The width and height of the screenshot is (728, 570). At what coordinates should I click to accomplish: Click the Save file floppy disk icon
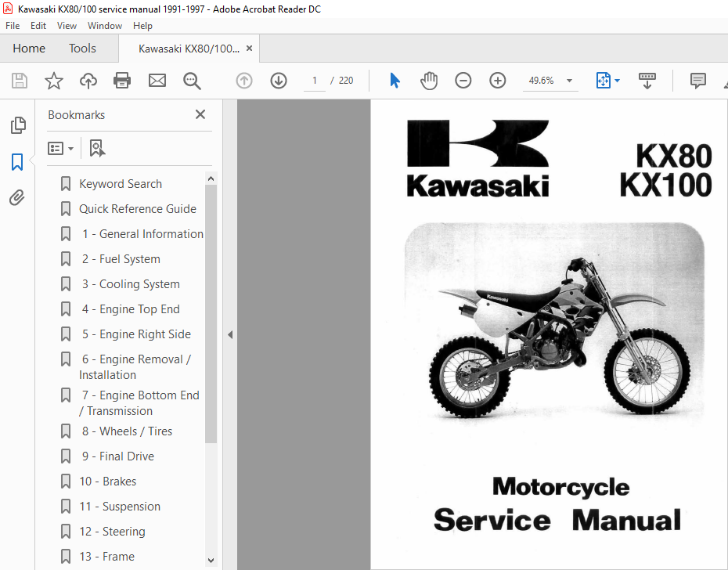19,81
